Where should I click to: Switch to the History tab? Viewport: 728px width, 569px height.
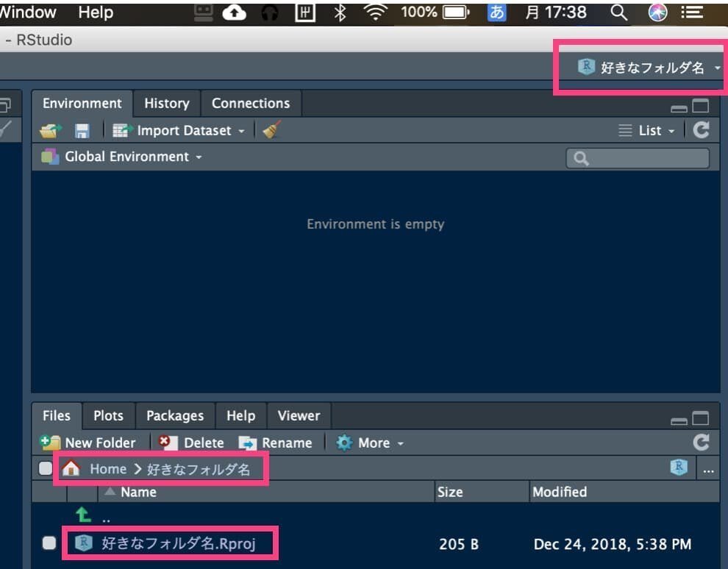click(x=167, y=103)
